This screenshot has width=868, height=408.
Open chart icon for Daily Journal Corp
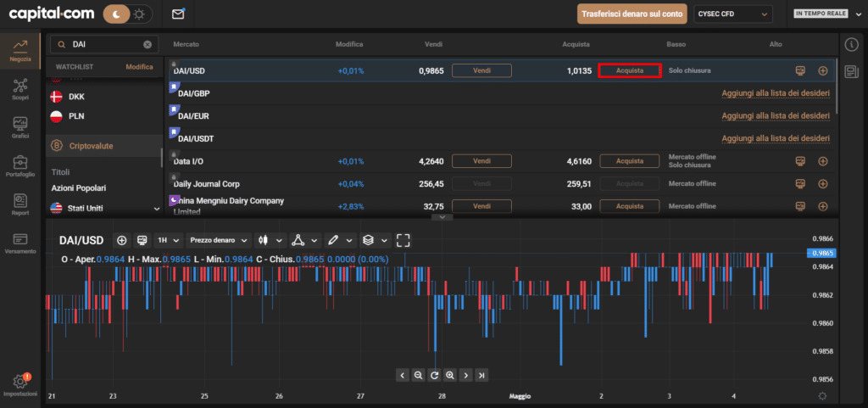pyautogui.click(x=800, y=183)
